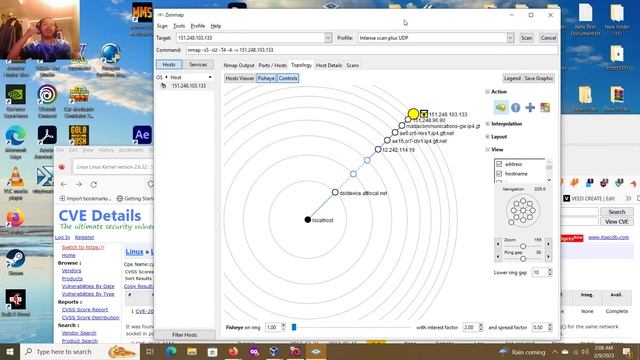This screenshot has height=360, width=640.
Task: Open the Help menu
Action: [x=216, y=26]
